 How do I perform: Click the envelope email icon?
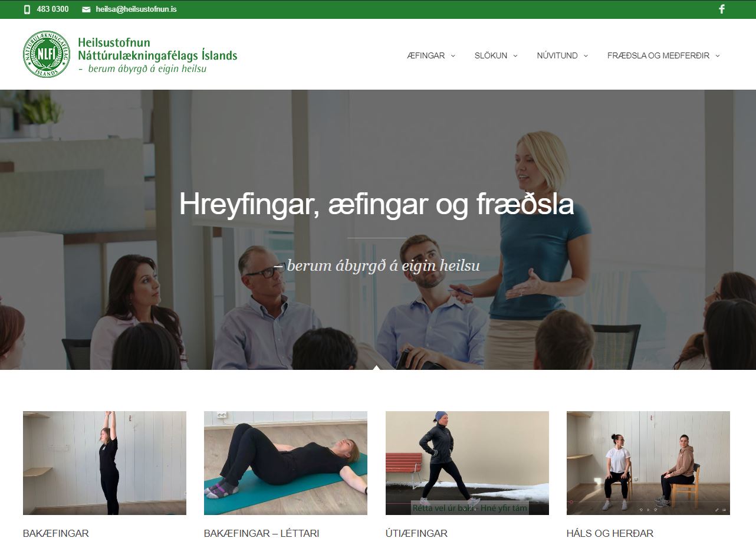[x=86, y=9]
